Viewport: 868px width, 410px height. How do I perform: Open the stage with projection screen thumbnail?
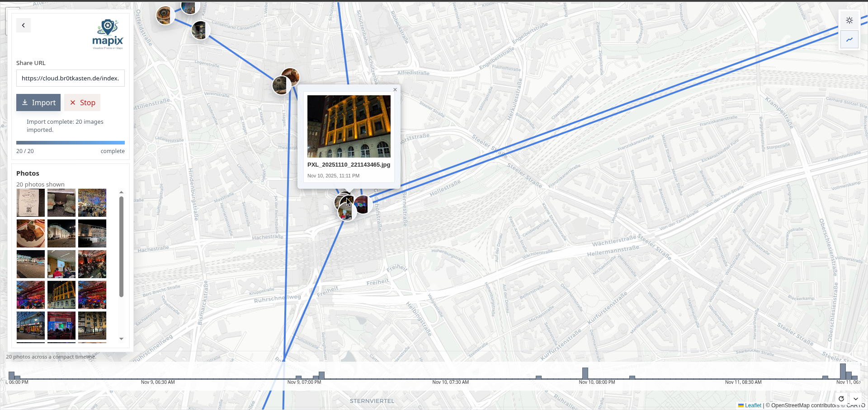[x=61, y=326]
